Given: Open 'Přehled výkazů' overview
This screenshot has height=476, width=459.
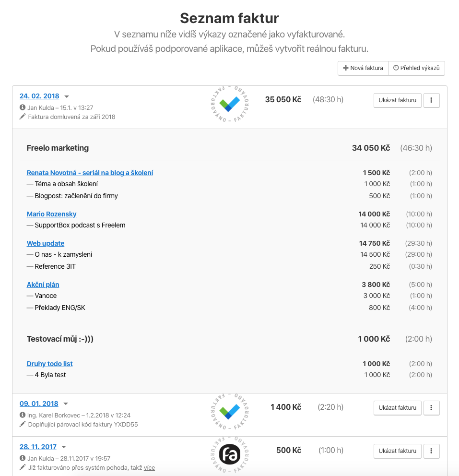Looking at the screenshot, I should click(416, 68).
